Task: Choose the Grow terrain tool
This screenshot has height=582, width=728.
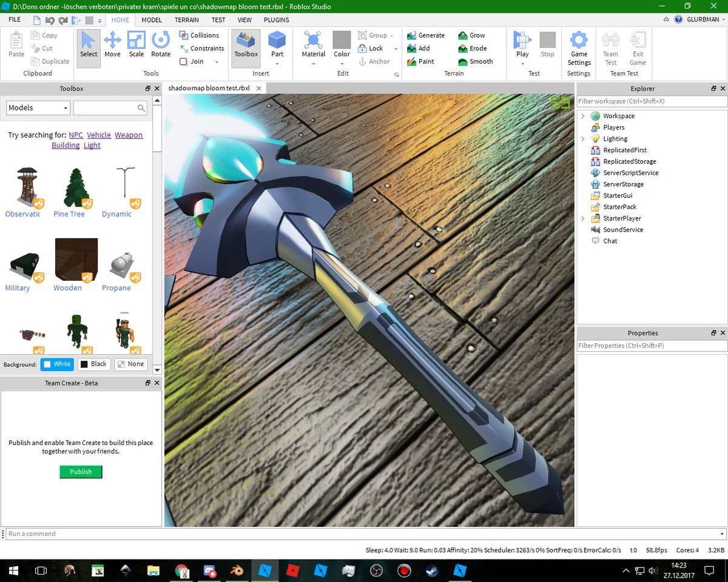Action: pos(471,35)
